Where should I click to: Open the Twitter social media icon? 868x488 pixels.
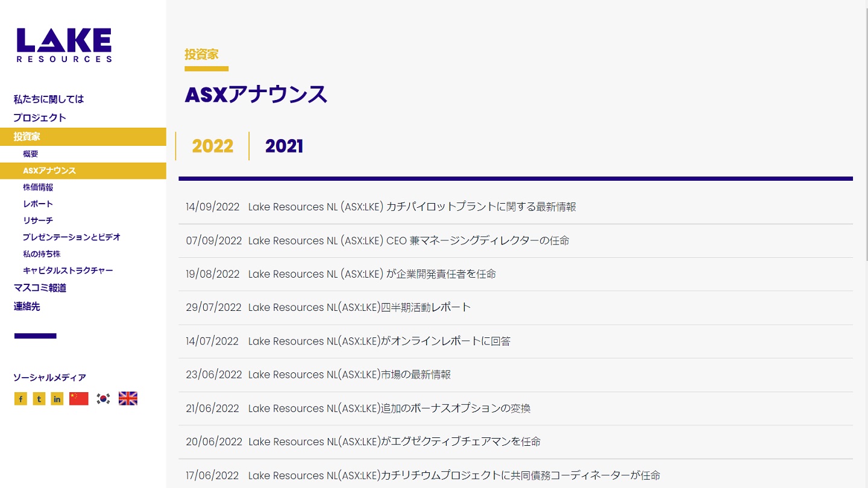tap(39, 399)
